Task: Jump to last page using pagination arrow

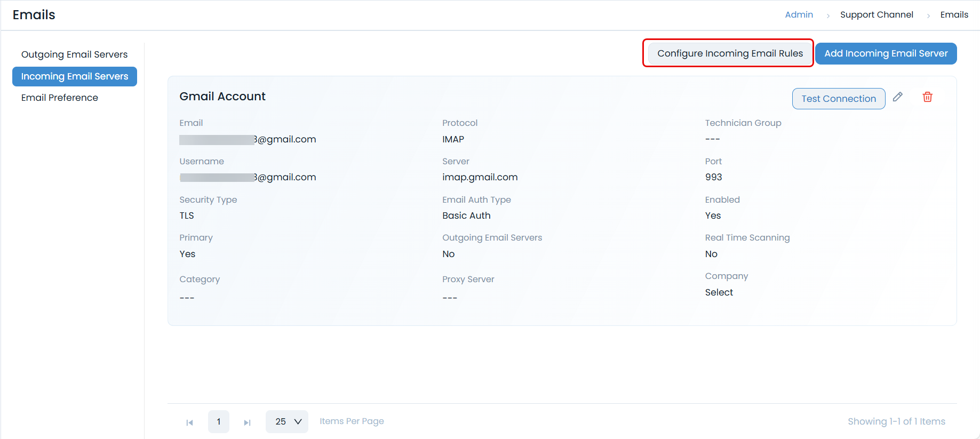Action: (247, 422)
